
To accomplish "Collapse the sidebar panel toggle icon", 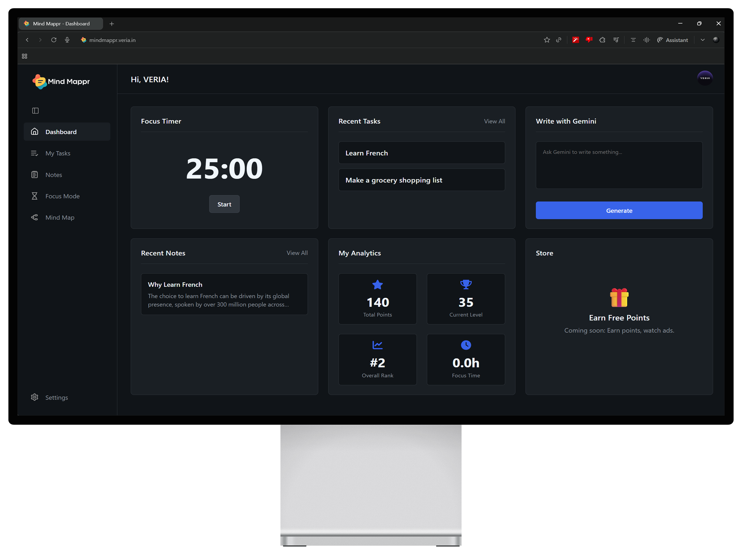I will click(35, 111).
